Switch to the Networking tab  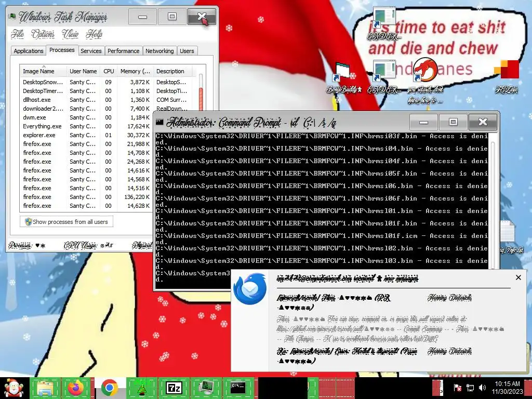pos(159,51)
